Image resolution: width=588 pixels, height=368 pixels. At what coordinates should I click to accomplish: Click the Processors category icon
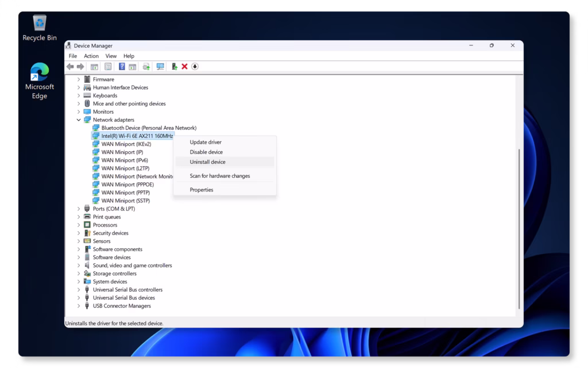point(87,225)
